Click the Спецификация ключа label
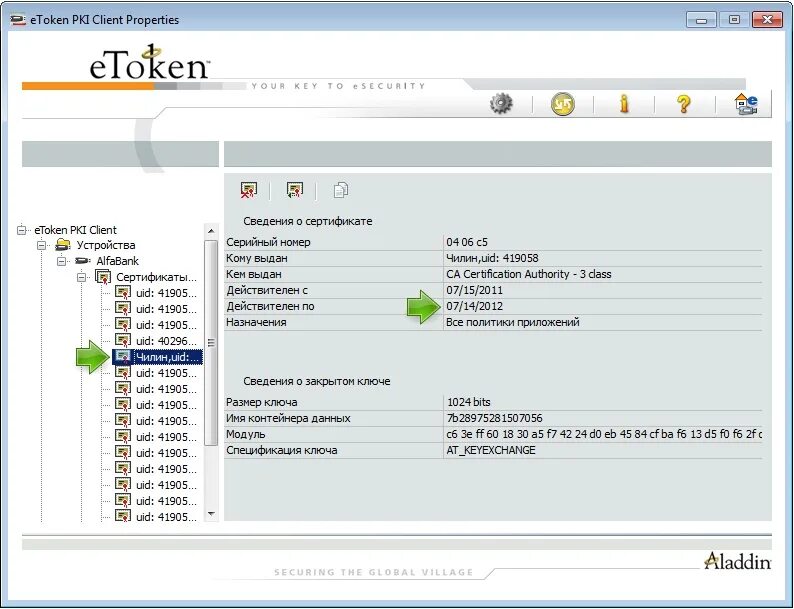This screenshot has width=794, height=609. point(282,451)
